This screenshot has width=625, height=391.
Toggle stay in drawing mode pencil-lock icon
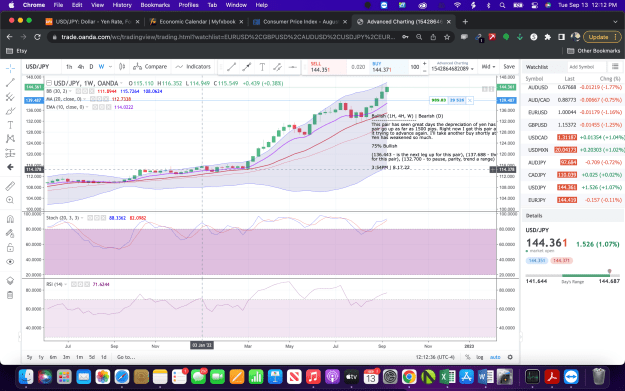click(x=10, y=233)
